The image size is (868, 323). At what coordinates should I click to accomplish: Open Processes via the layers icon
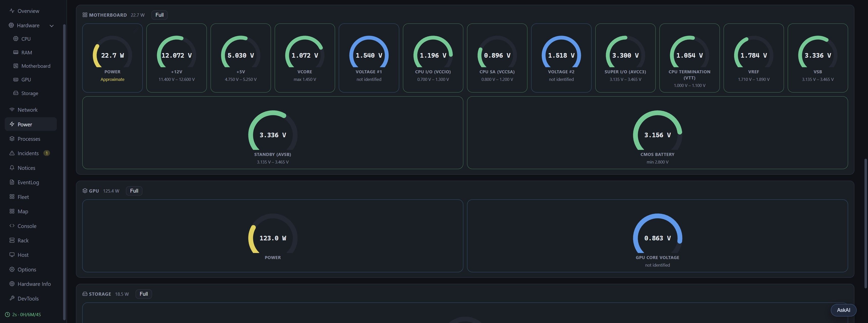(12, 139)
